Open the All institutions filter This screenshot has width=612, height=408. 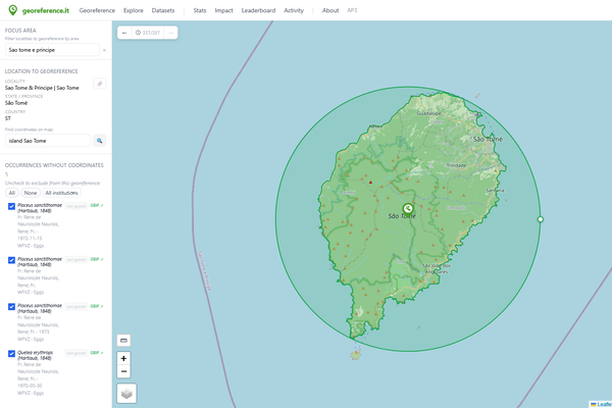(62, 193)
